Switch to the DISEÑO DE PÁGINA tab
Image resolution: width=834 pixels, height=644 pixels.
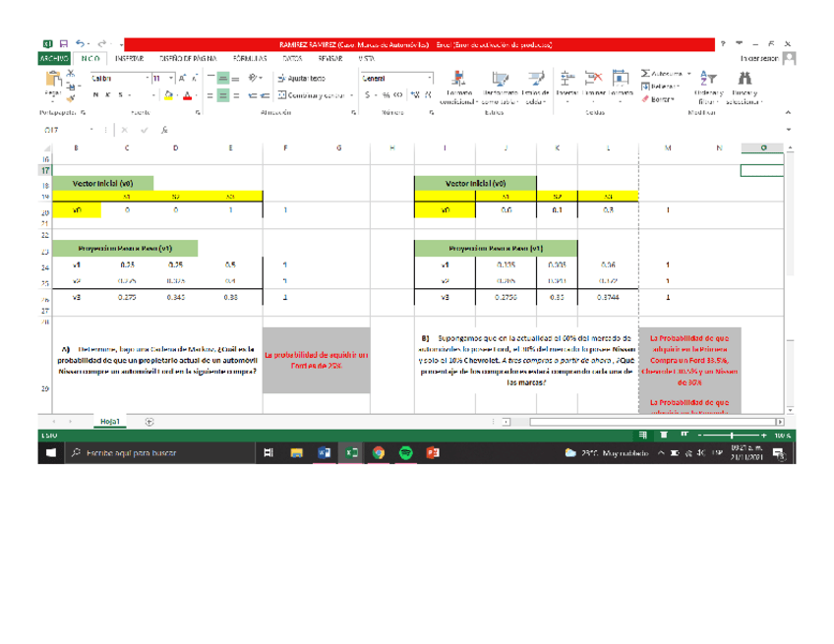pos(188,58)
